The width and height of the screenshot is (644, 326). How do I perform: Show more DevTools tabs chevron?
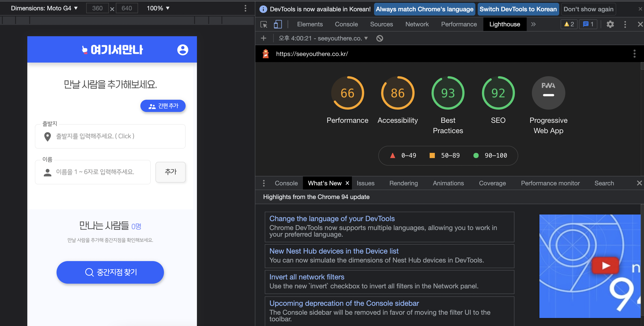[533, 24]
